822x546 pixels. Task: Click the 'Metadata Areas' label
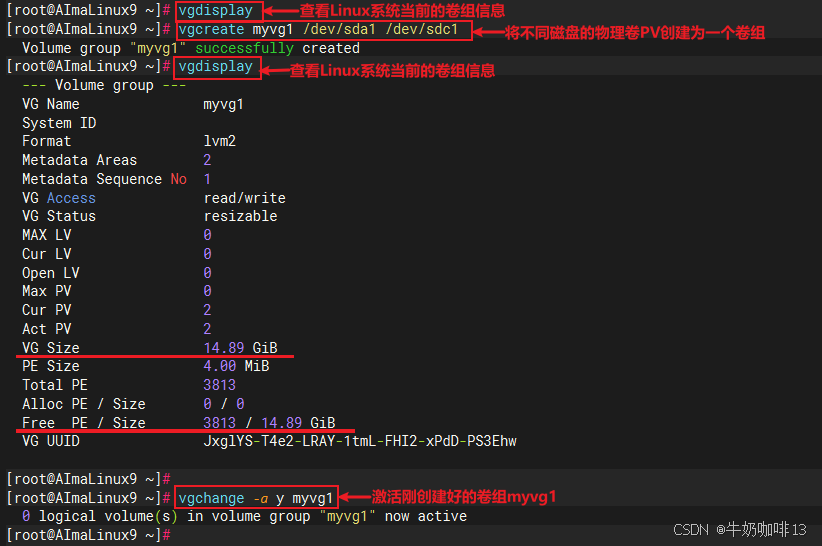tap(80, 160)
